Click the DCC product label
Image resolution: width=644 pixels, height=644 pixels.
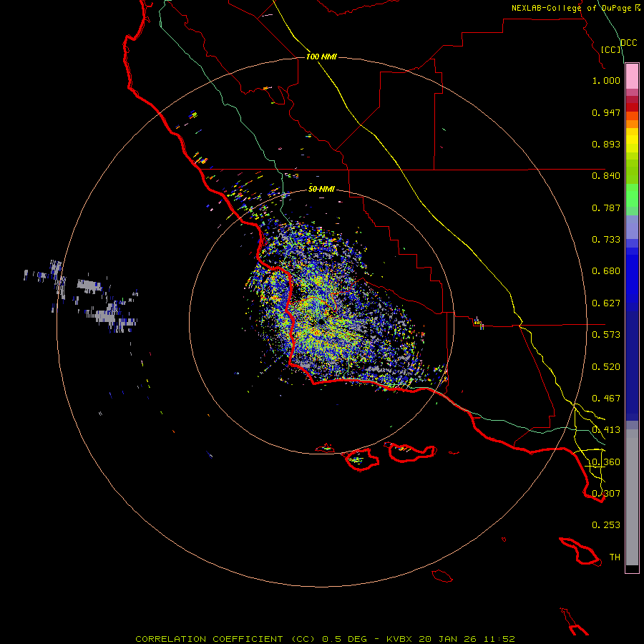628,43
